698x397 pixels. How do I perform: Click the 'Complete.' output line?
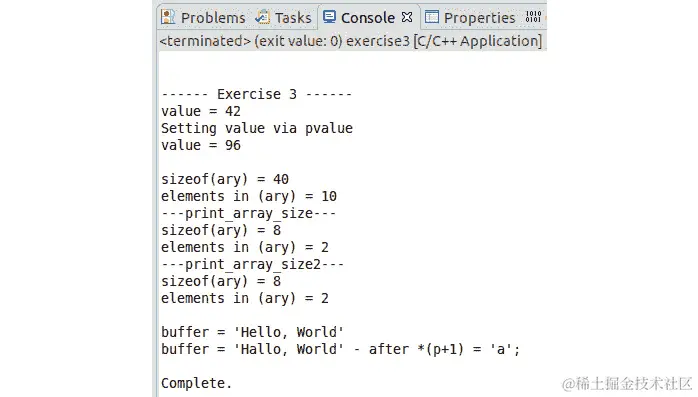coord(196,383)
